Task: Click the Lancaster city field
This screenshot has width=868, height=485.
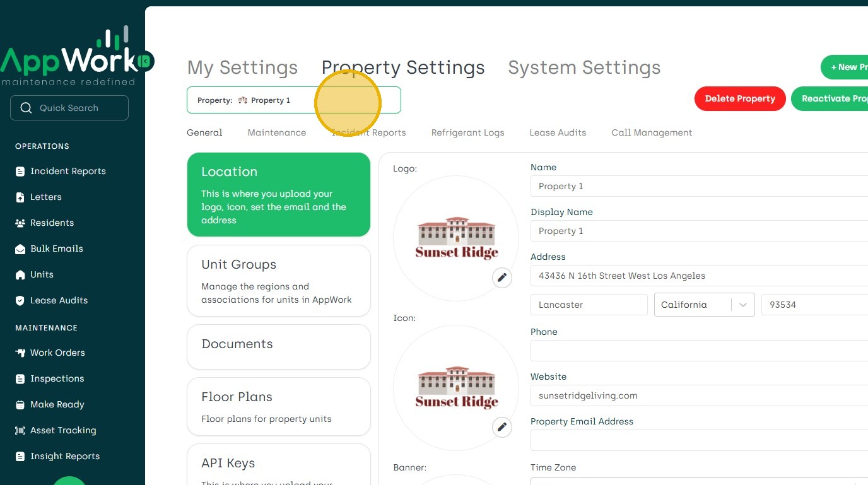Action: click(x=589, y=305)
